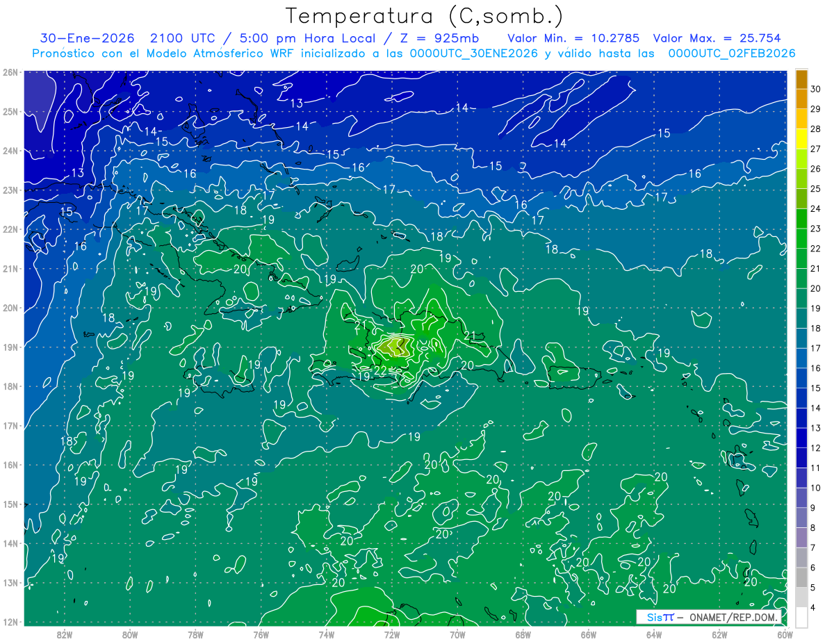Click the "64W" longitude axis label
Viewport: 834px width, 644px height.
pyautogui.click(x=654, y=634)
